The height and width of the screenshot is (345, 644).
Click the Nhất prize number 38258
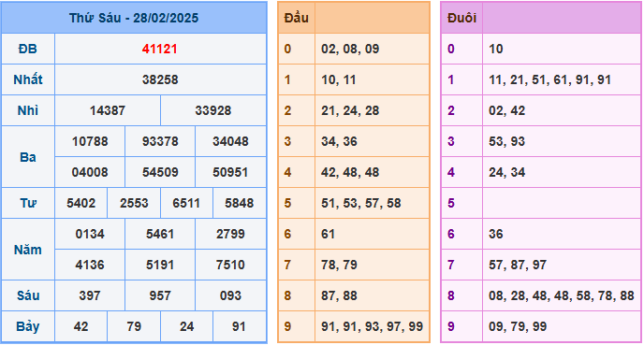tap(160, 79)
